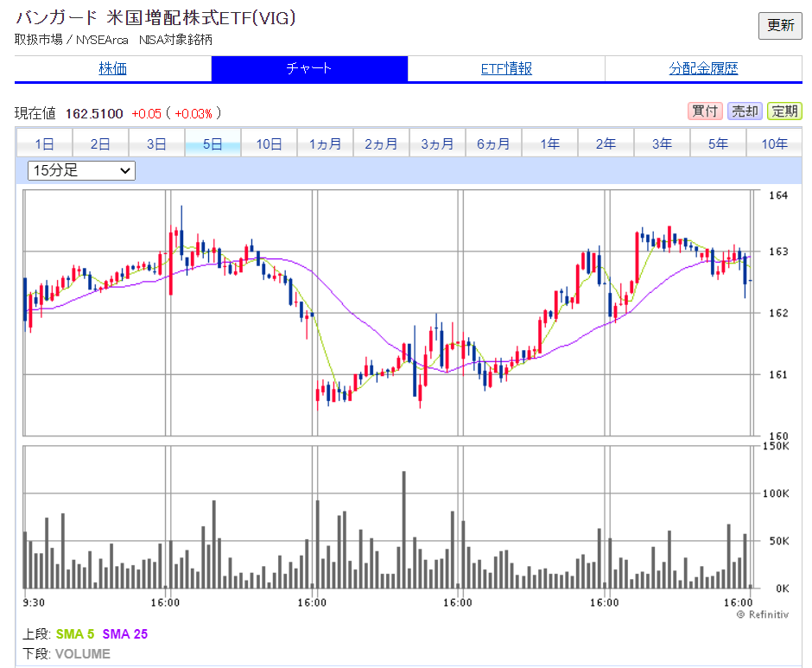Image resolution: width=812 pixels, height=668 pixels.
Task: Click the 162 price axis label
Action: tap(778, 313)
